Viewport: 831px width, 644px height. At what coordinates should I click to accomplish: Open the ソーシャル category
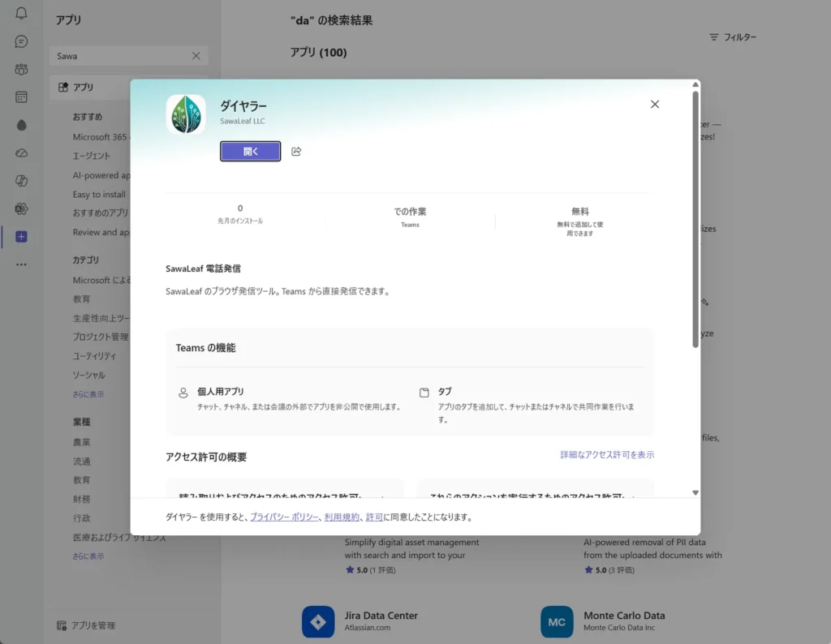[x=88, y=375]
